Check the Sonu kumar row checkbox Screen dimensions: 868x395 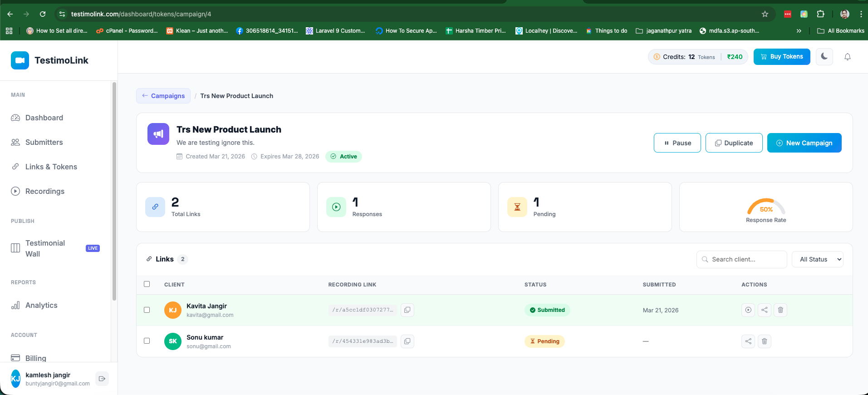[x=147, y=341]
